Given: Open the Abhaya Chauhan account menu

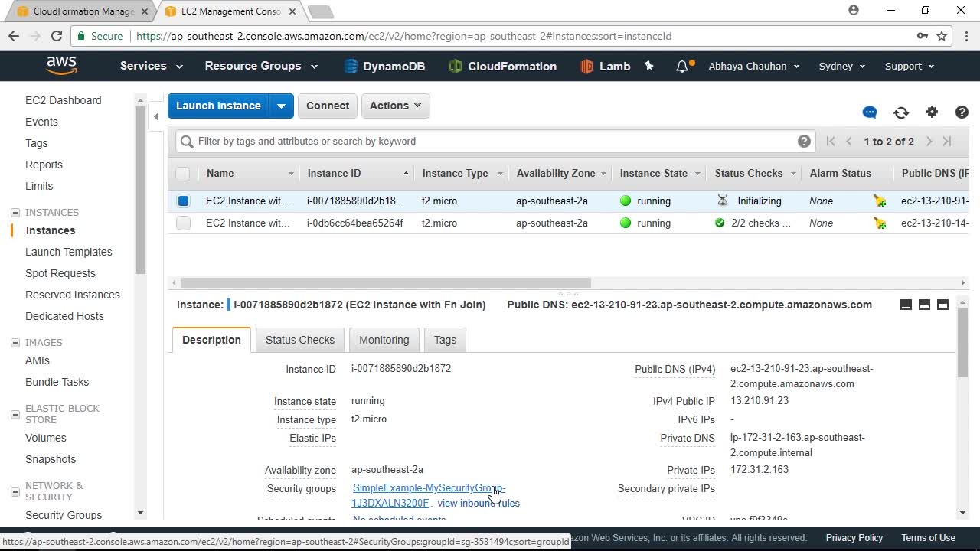Looking at the screenshot, I should (754, 67).
